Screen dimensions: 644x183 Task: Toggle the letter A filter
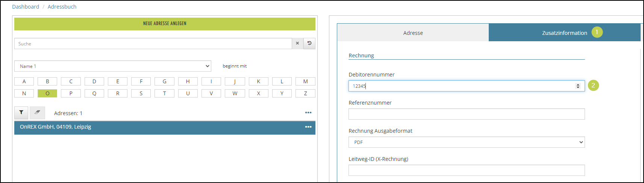click(x=24, y=81)
